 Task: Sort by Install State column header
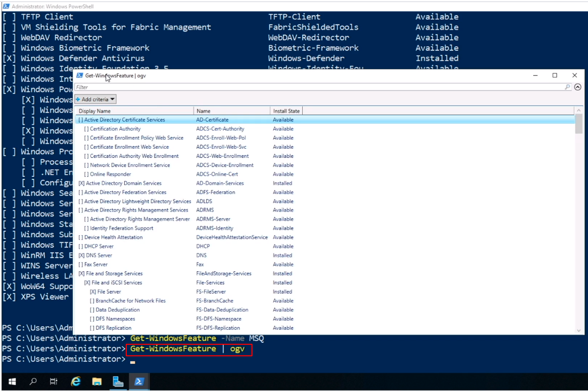tap(286, 111)
